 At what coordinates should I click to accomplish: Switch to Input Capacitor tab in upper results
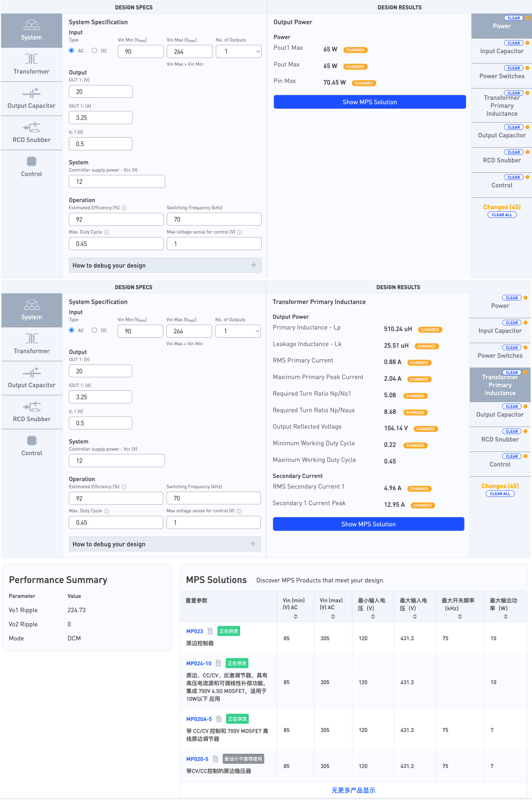[501, 51]
